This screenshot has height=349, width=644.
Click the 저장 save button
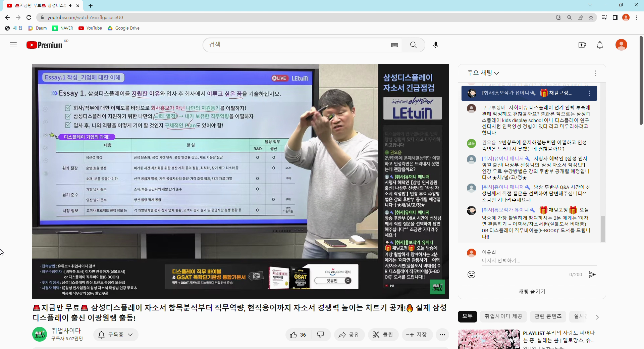pyautogui.click(x=417, y=335)
